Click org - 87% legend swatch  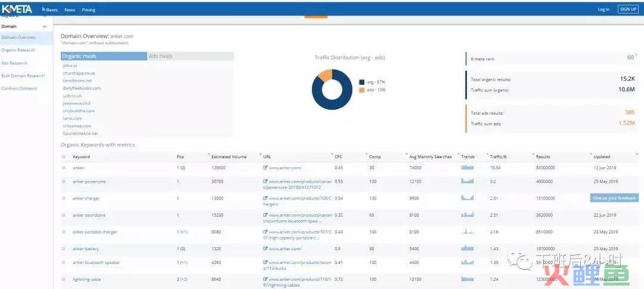click(361, 82)
